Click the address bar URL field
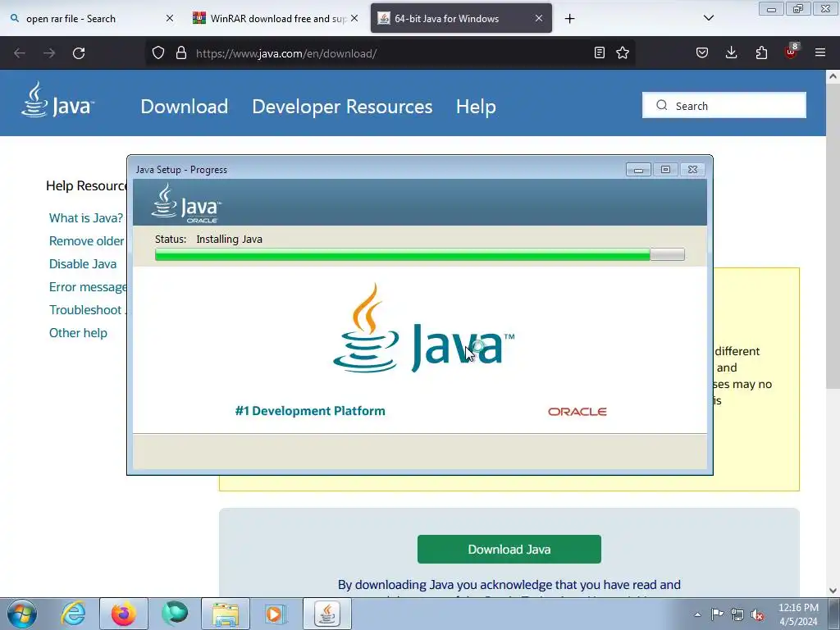Screen dimensions: 840x630 point(391,53)
